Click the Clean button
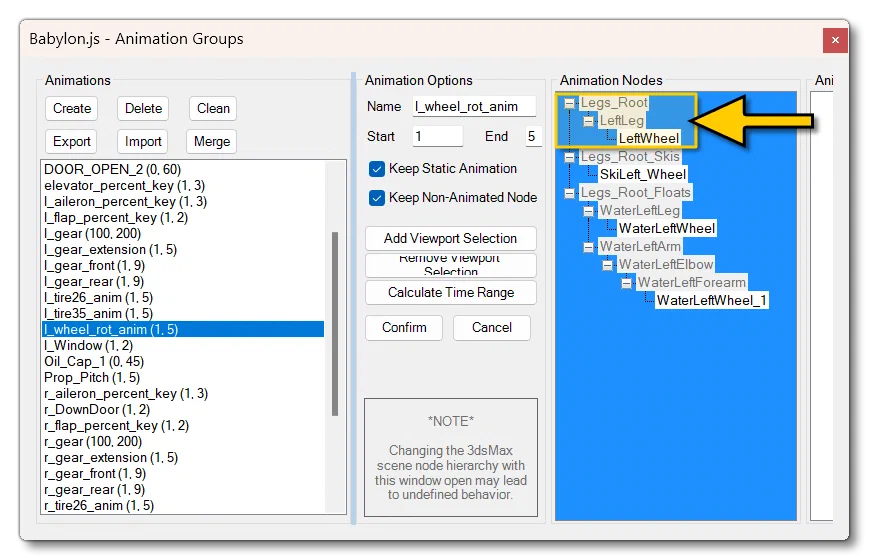 [213, 108]
